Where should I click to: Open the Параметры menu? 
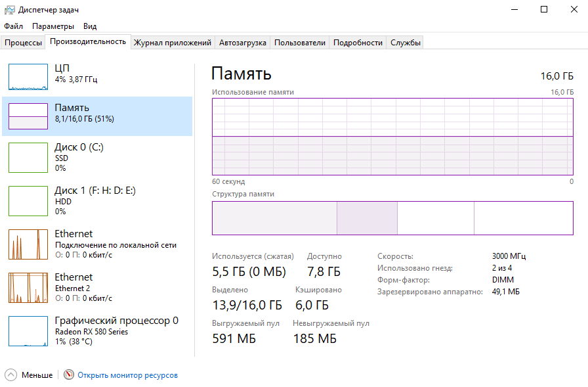(x=53, y=26)
